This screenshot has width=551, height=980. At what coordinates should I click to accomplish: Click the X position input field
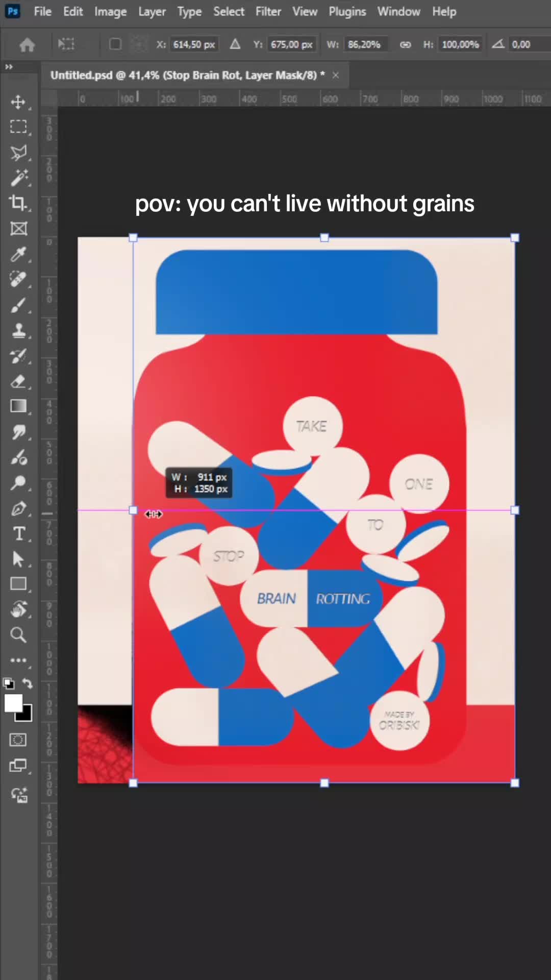click(194, 44)
